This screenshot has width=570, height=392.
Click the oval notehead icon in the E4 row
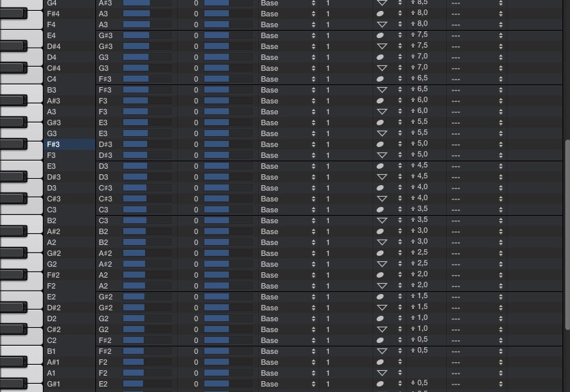[380, 35]
